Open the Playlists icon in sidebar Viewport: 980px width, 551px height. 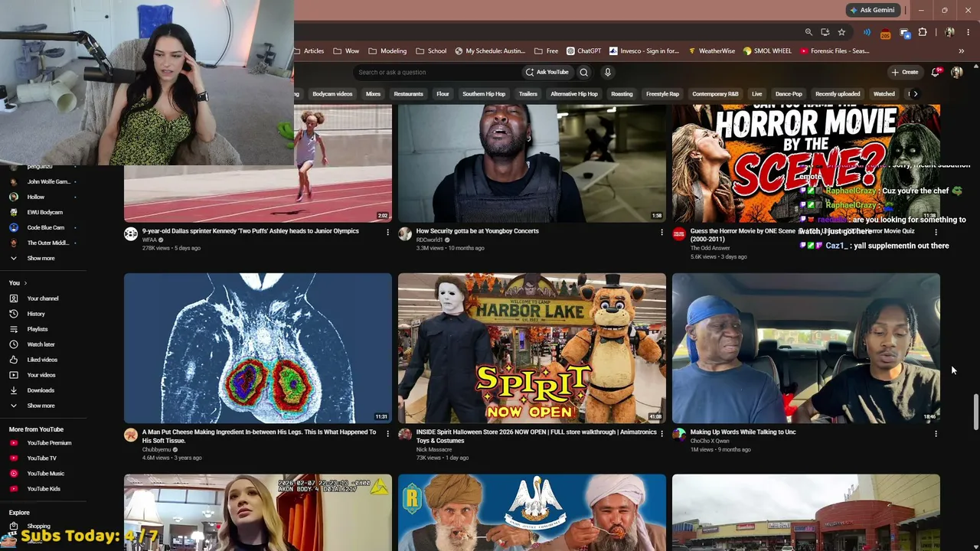coord(14,329)
